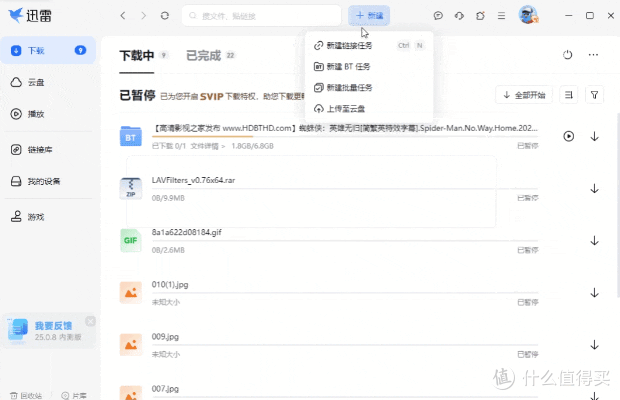
Task: Click the image icon of 009.jpg
Action: coord(131,345)
